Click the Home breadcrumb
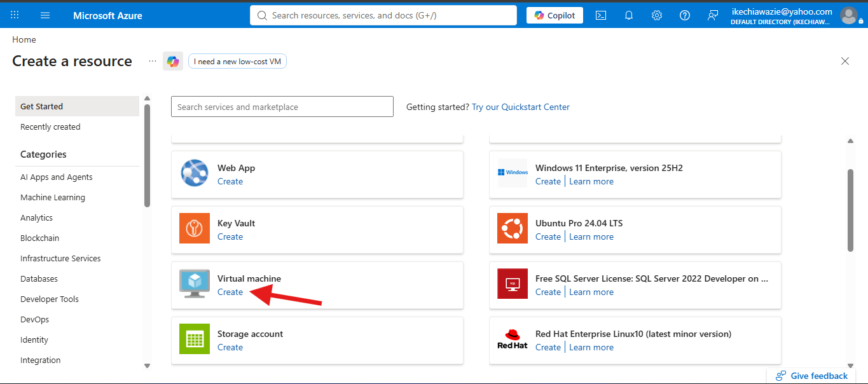 (24, 39)
